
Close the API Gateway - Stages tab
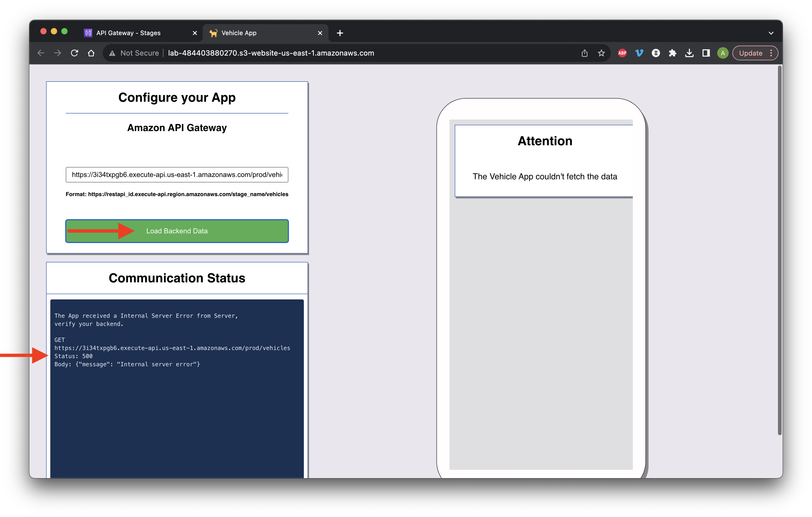pos(195,33)
